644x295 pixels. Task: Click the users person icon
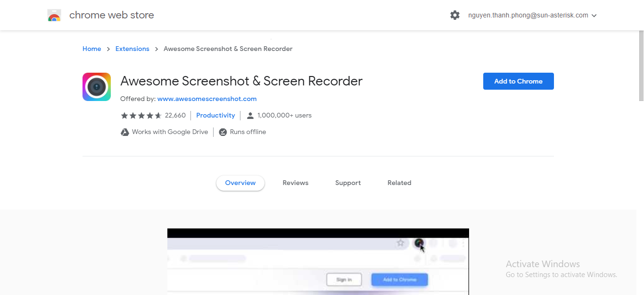[x=250, y=116]
